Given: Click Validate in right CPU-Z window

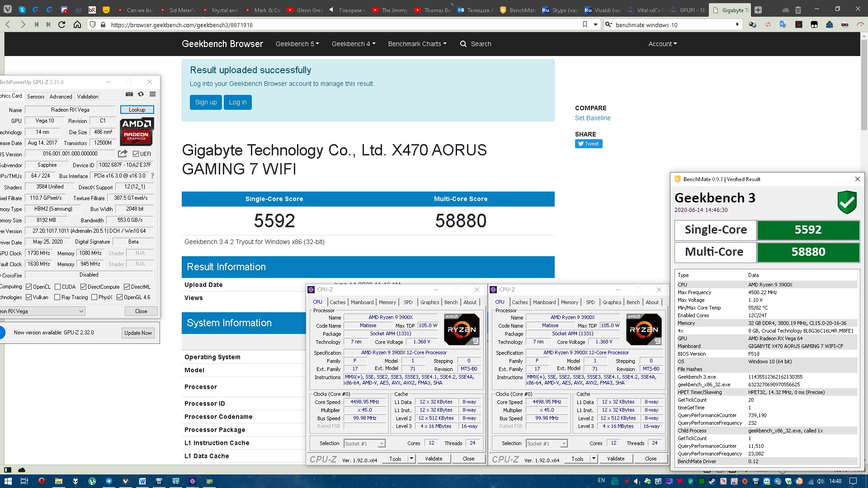Looking at the screenshot, I should point(616,459).
